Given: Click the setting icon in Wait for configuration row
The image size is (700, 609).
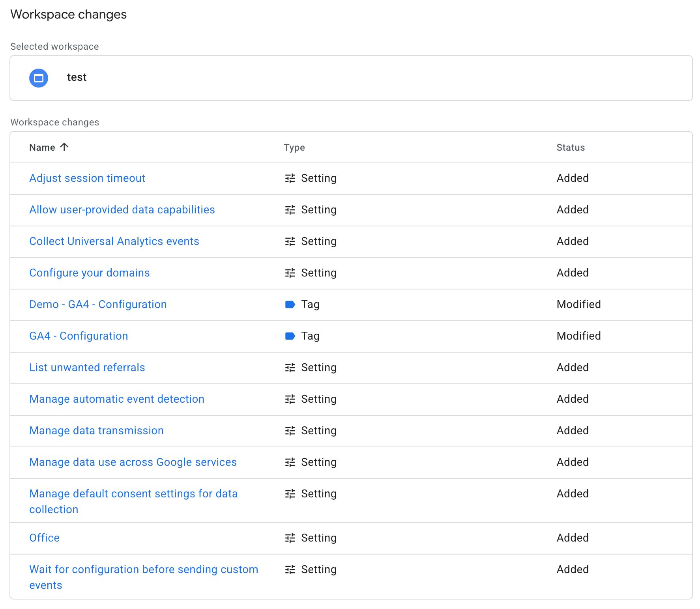Looking at the screenshot, I should click(290, 570).
